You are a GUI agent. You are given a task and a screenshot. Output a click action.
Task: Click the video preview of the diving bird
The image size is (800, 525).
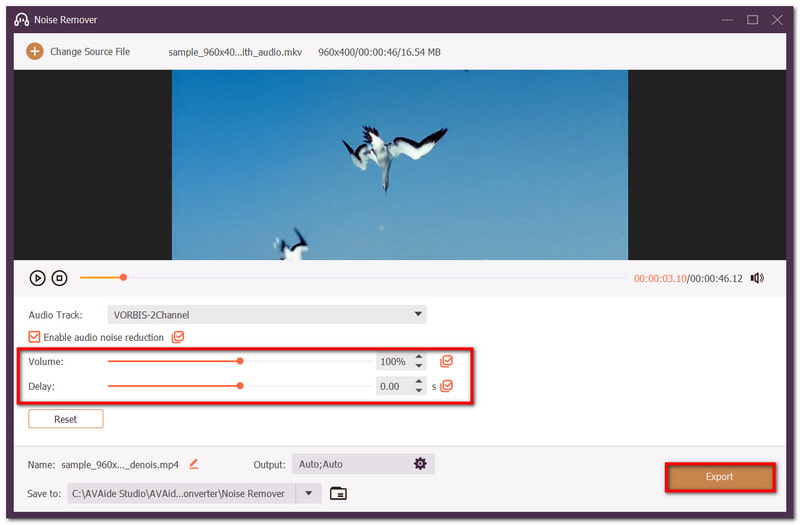(x=399, y=165)
